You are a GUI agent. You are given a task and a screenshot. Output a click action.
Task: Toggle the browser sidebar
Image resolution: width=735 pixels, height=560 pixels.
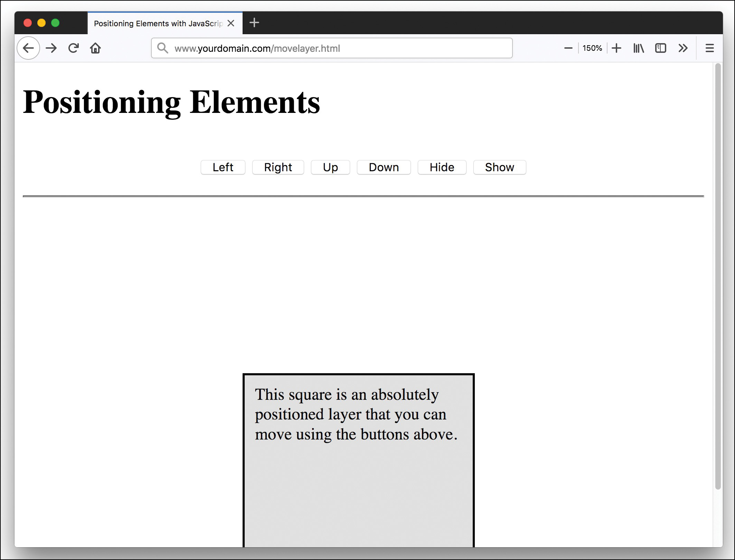pyautogui.click(x=661, y=48)
